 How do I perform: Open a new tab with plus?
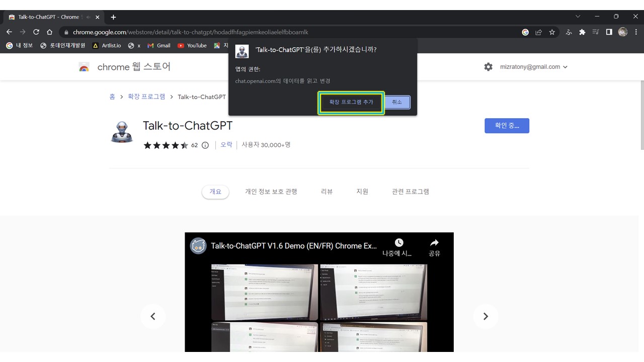coord(113,17)
